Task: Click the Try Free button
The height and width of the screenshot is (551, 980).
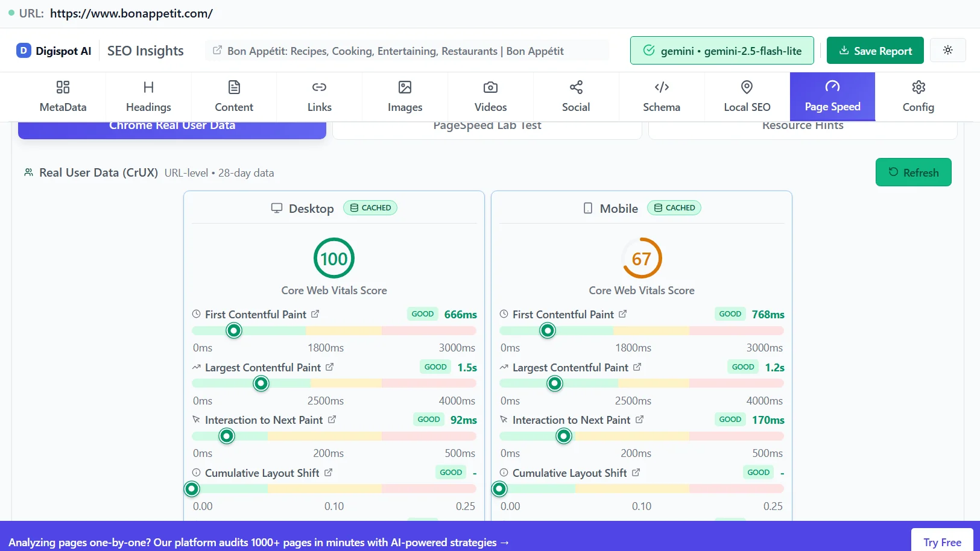Action: pos(942,542)
